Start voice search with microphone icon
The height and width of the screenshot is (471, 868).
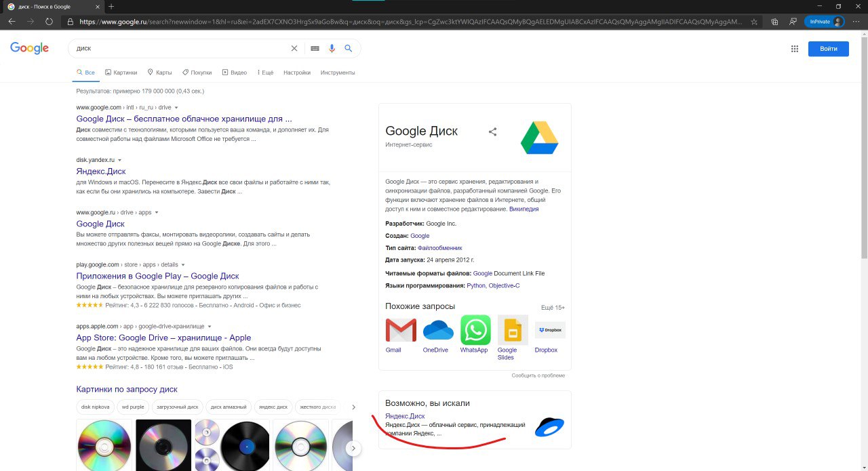(x=332, y=48)
